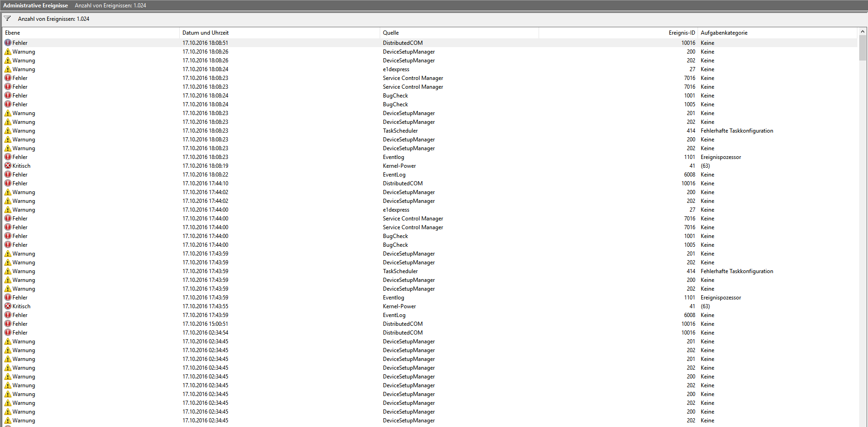Select Fehlerhafte Taskkonfiguration category at 18:08:23
Screen dimensions: 868x427
click(737, 130)
